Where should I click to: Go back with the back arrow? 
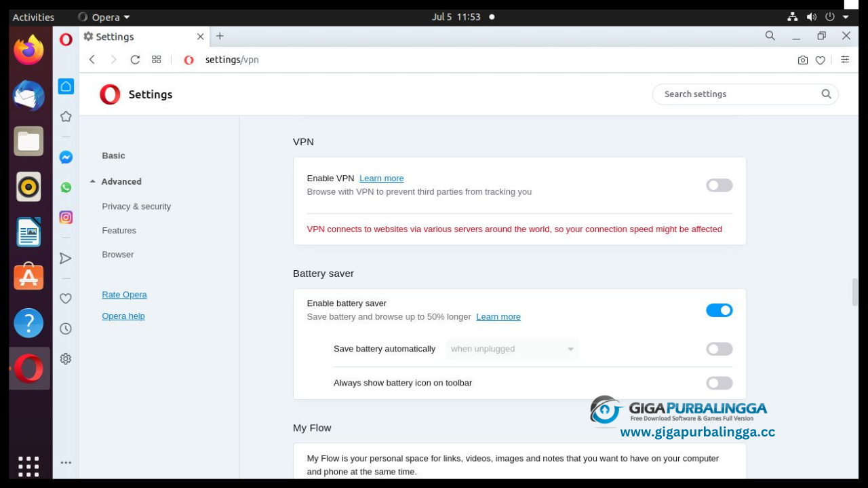tap(92, 60)
